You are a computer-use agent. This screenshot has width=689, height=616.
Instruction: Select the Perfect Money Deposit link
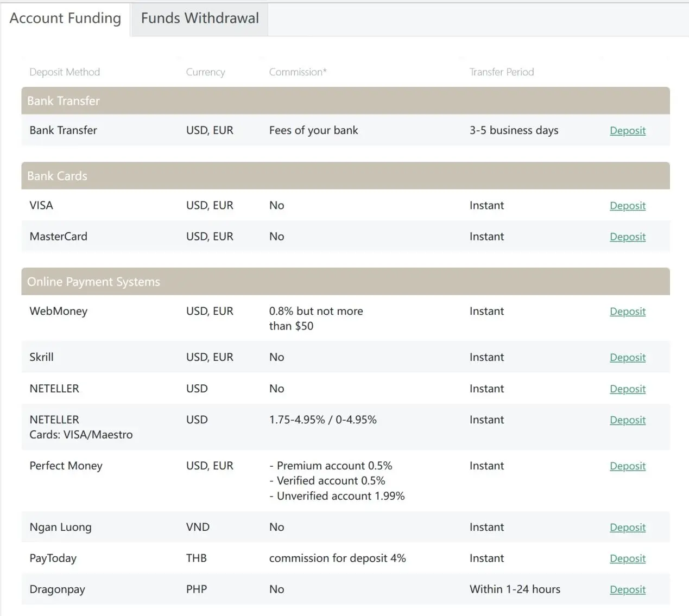[x=628, y=466]
